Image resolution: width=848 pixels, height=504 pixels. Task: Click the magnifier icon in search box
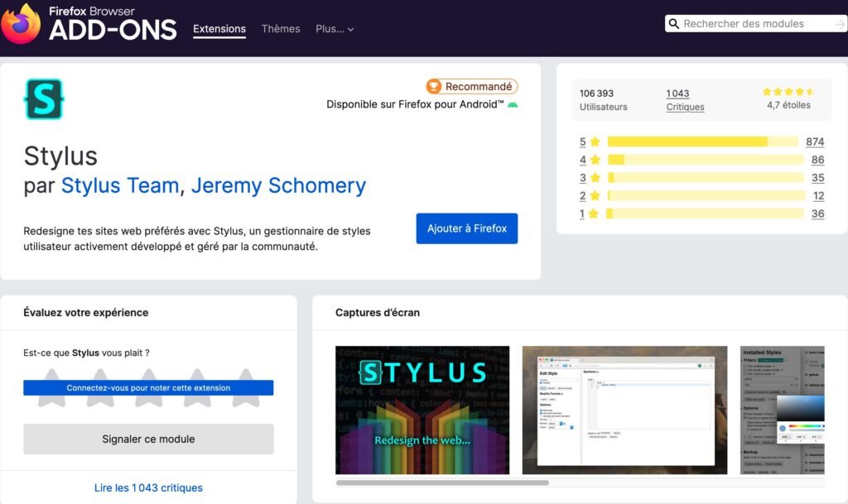pyautogui.click(x=674, y=24)
